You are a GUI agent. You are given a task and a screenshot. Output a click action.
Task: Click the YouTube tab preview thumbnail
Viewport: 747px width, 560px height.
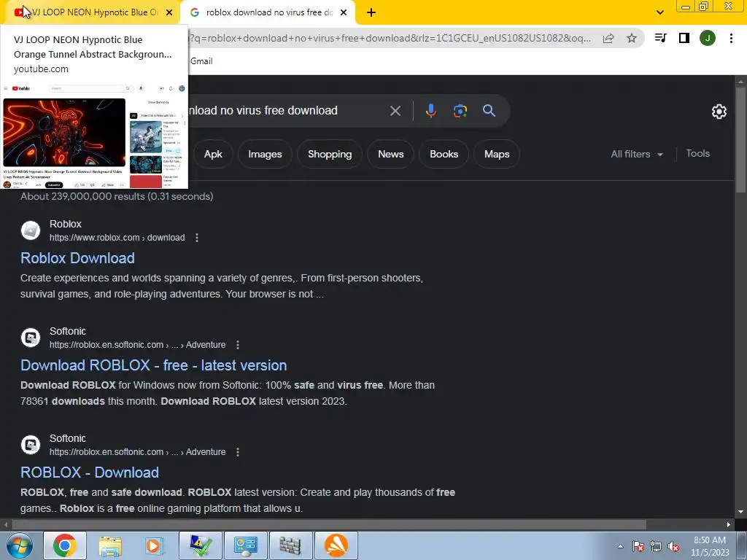click(x=94, y=136)
